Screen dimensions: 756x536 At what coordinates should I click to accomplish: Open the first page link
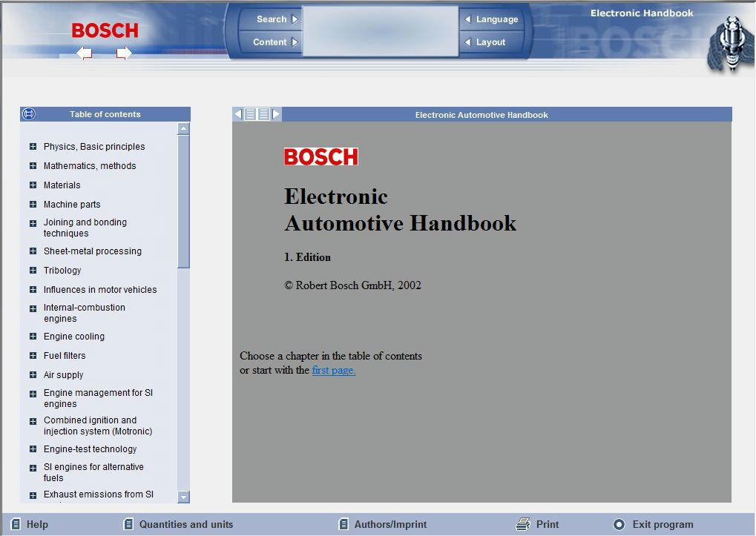pos(334,371)
